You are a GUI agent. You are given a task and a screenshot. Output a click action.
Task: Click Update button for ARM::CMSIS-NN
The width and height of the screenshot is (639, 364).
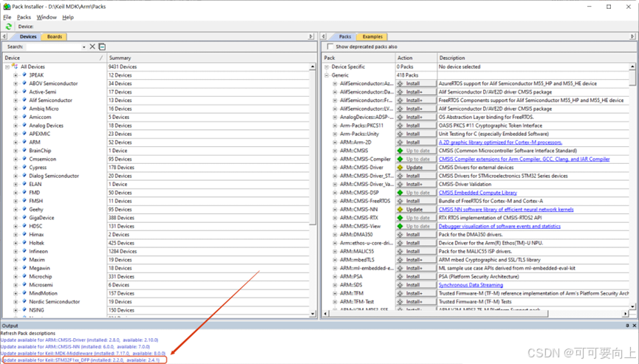click(x=416, y=209)
